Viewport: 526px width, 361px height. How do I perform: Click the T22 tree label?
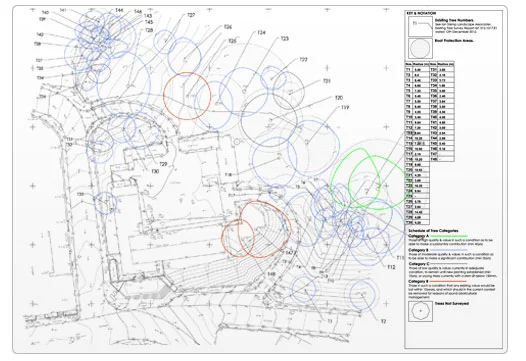point(303,59)
